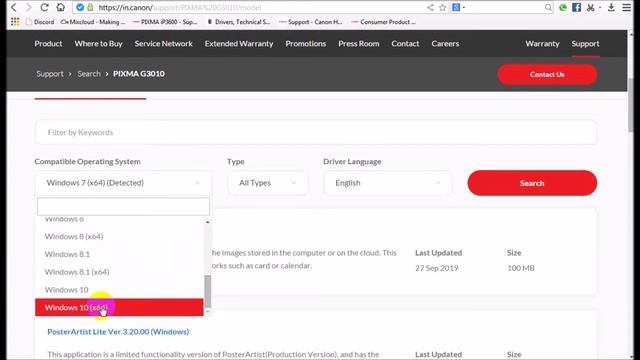Go back with the browser back arrow
This screenshot has height=360, width=640.
click(13, 7)
